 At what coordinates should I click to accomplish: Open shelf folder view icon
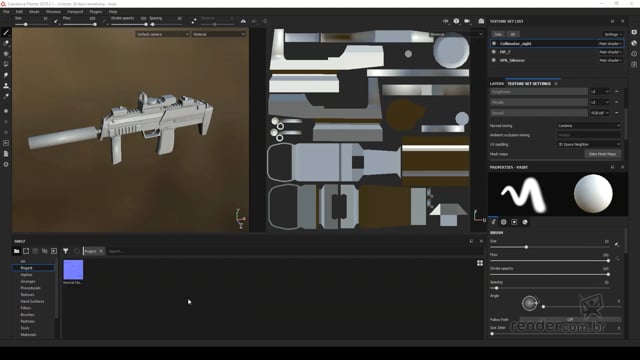click(x=16, y=251)
